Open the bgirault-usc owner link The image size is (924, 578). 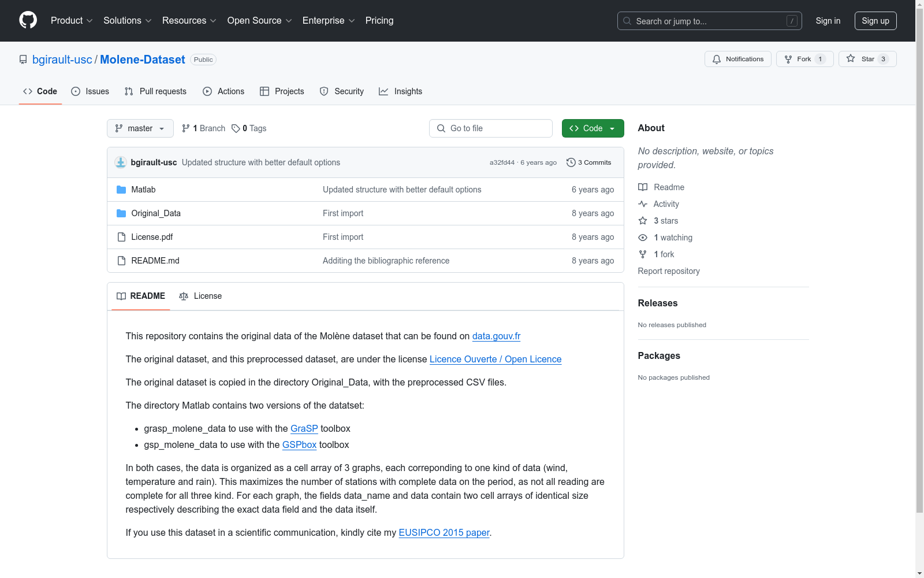[62, 60]
